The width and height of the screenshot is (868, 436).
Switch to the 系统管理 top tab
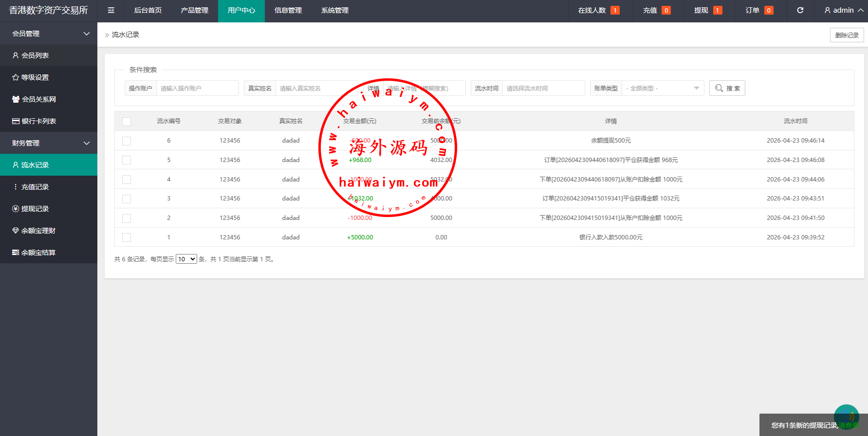tap(334, 10)
